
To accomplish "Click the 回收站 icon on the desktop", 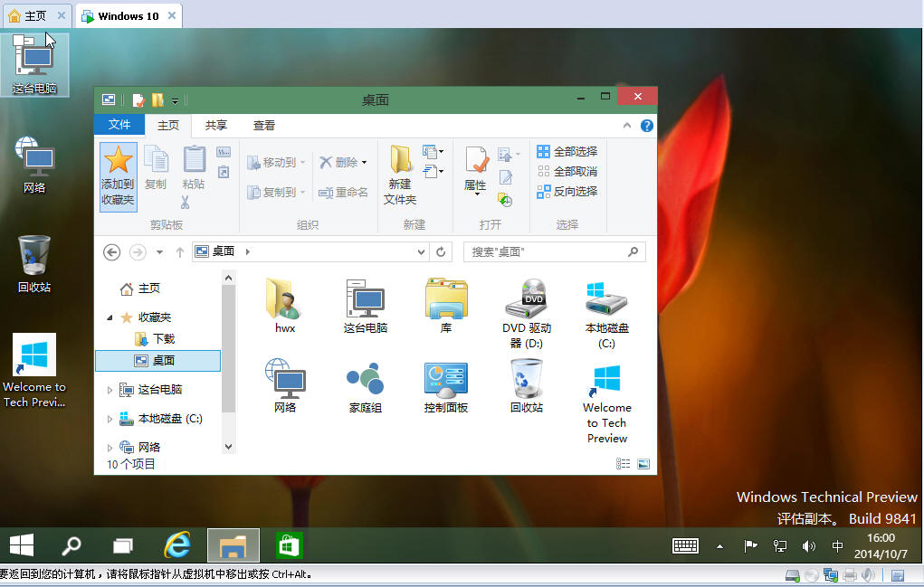I will click(34, 255).
